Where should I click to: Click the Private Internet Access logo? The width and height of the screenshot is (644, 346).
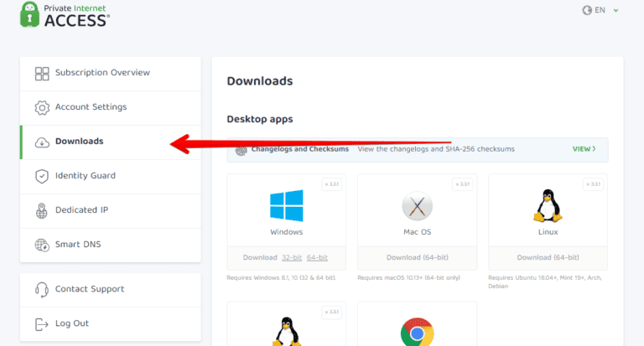point(65,14)
